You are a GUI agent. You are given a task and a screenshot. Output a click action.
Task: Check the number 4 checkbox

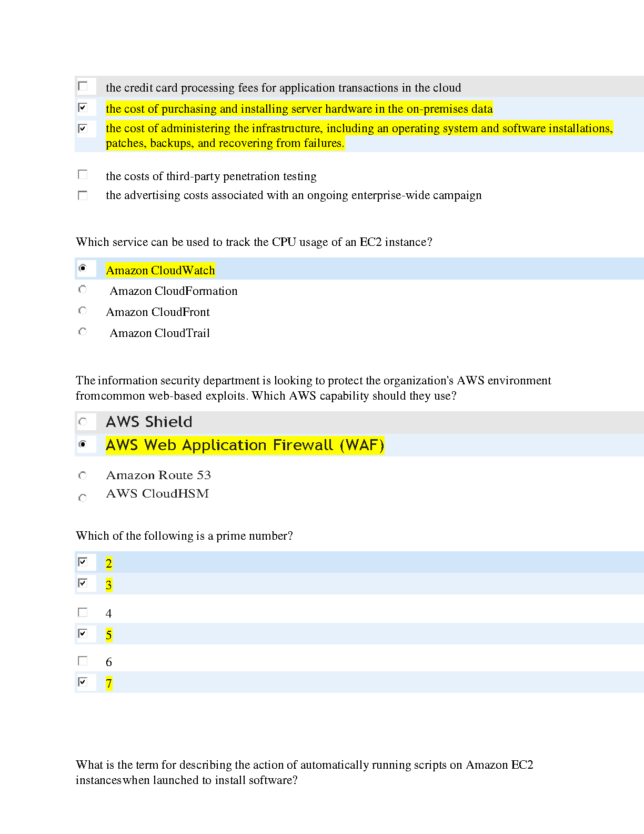click(83, 612)
